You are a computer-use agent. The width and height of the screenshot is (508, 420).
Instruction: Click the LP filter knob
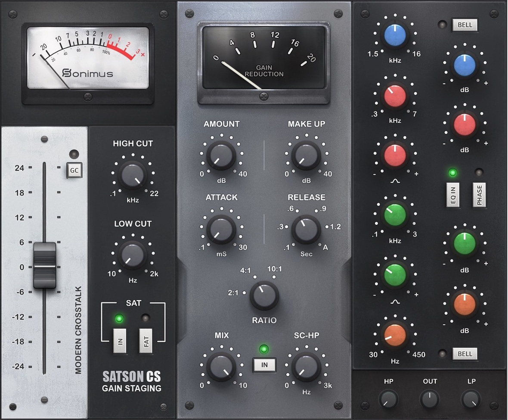(x=471, y=399)
